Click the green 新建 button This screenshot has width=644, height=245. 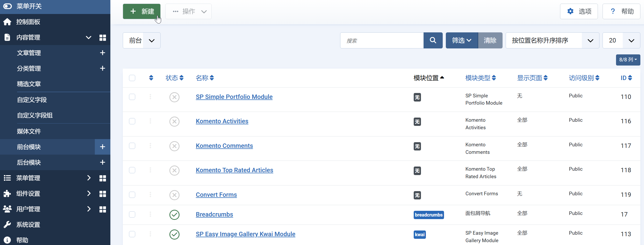point(141,11)
